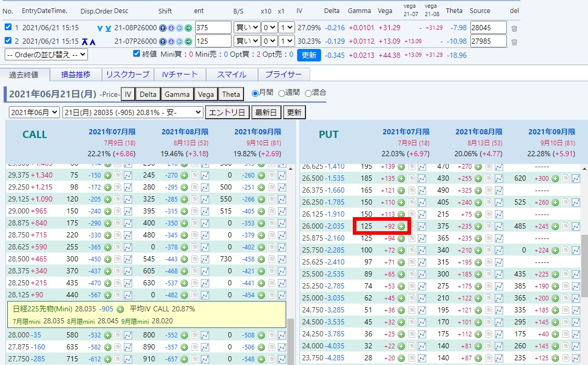The width and height of the screenshot is (588, 365).
Task: Switch to the プライサー tab
Action: [284, 74]
